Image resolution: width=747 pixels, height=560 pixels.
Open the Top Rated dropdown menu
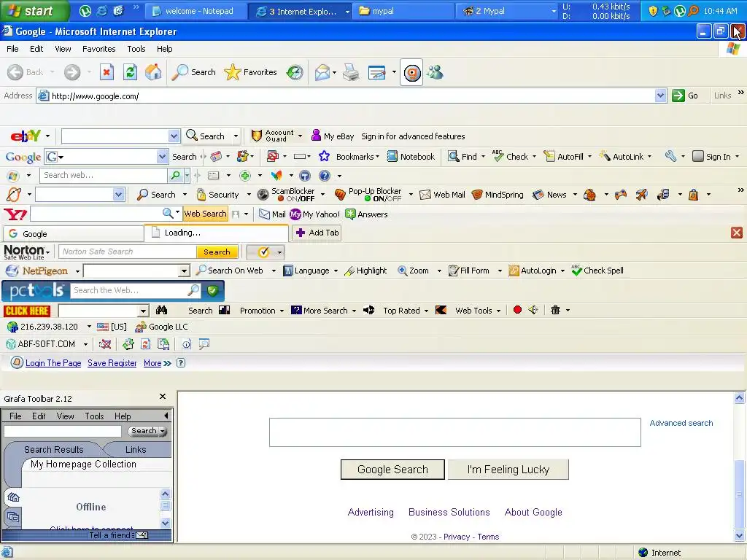[406, 311]
